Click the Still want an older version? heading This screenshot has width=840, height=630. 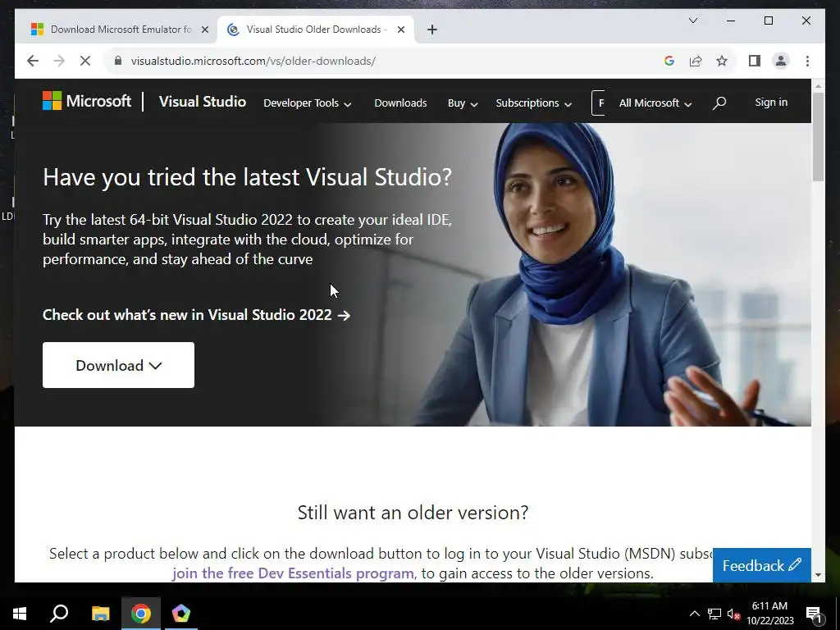(x=413, y=512)
